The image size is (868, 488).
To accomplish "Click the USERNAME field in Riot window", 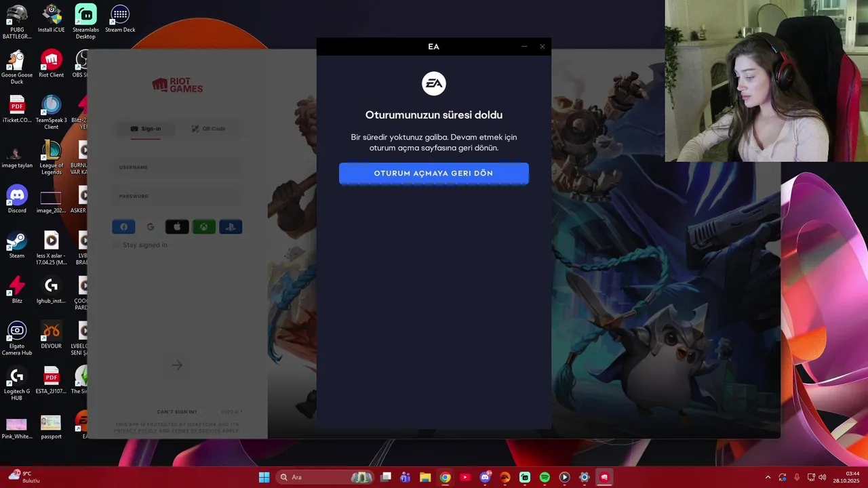I will coord(177,167).
